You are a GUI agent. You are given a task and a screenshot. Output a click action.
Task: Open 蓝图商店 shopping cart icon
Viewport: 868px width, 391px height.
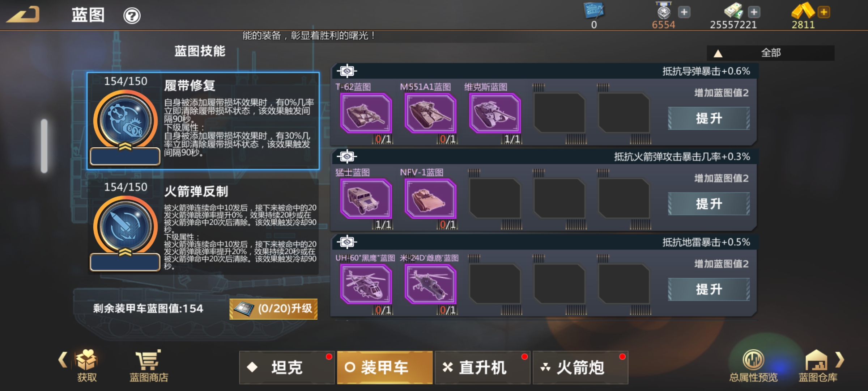tap(149, 366)
